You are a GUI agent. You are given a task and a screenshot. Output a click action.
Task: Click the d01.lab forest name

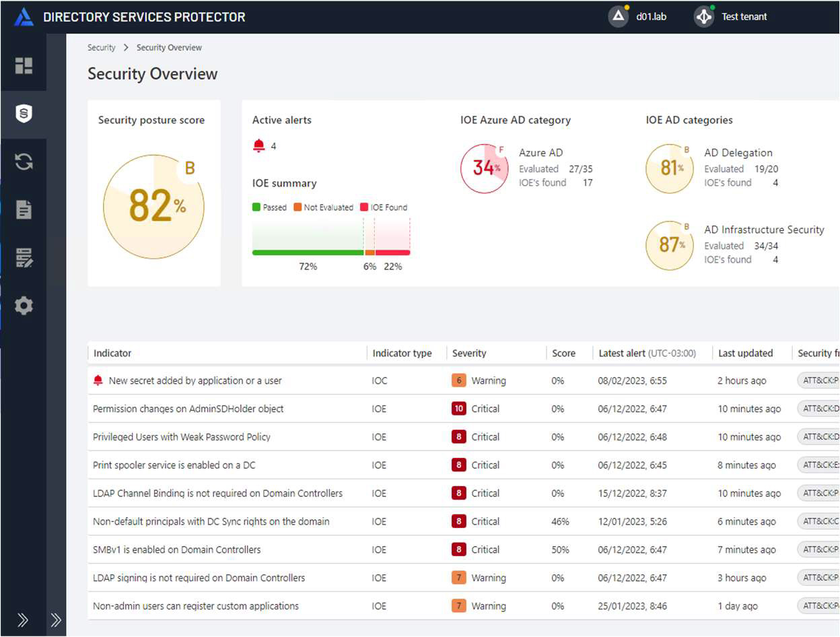tap(651, 17)
